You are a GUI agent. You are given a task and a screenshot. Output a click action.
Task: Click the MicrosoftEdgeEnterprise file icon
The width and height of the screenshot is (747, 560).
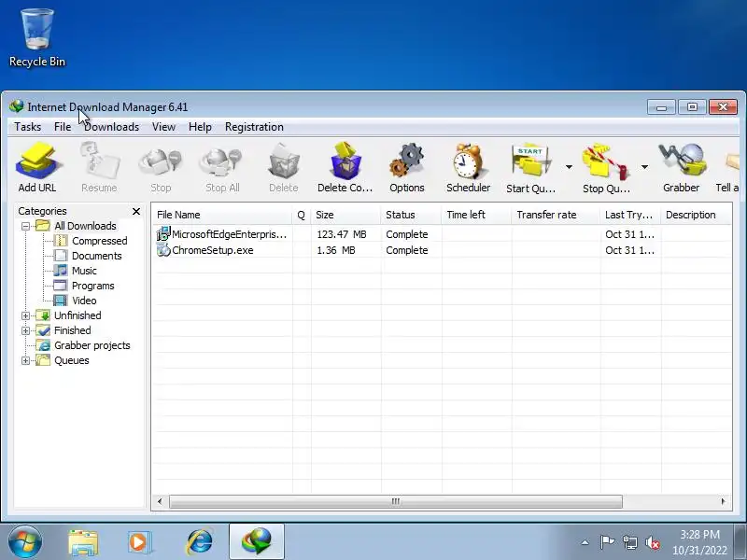click(163, 234)
